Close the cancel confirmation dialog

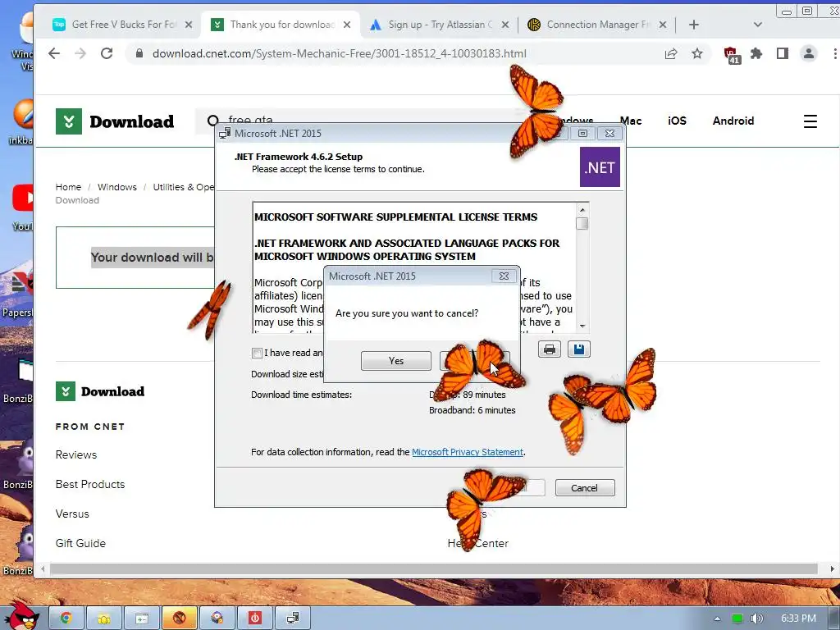[x=504, y=276]
